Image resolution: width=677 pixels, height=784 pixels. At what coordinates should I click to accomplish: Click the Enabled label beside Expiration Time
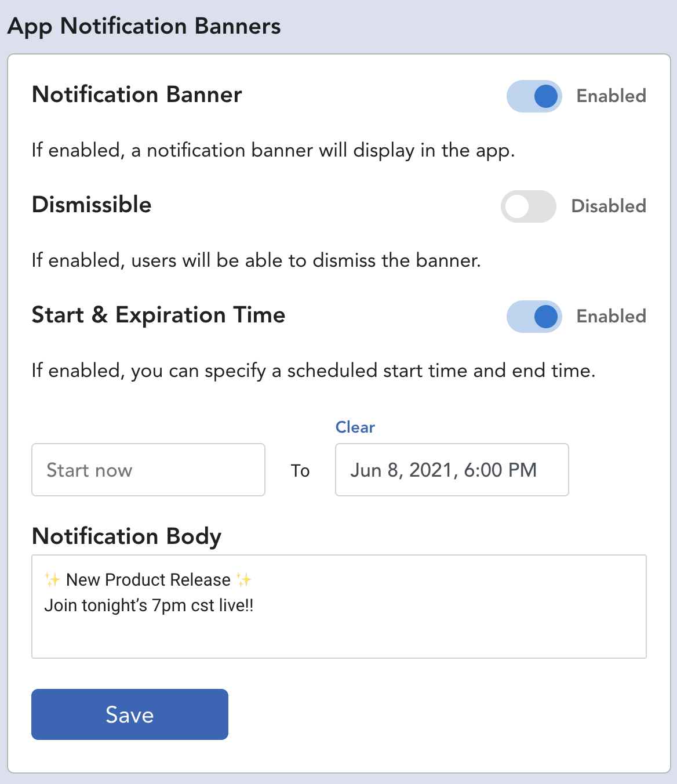coord(611,316)
